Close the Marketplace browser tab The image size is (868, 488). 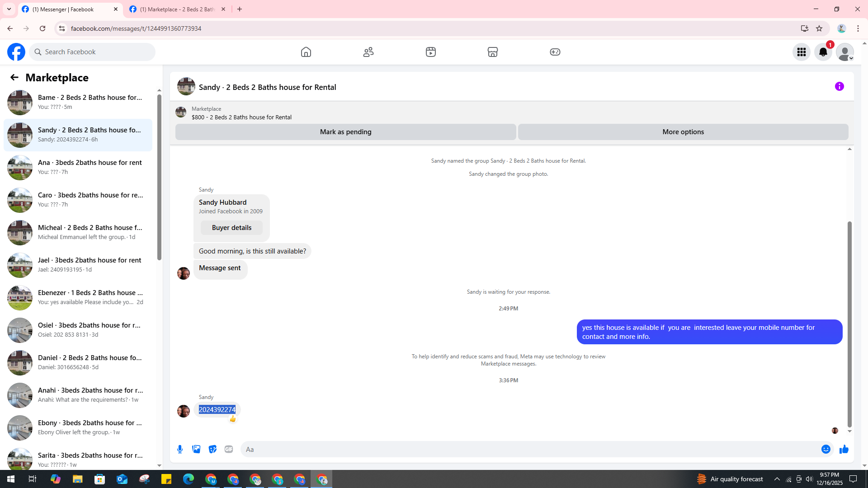coord(223,9)
